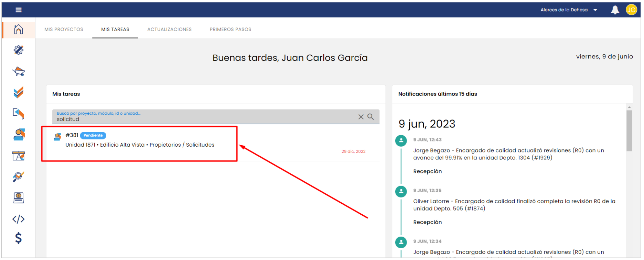The width and height of the screenshot is (644, 260).
Task: Open the person icon module in sidebar
Action: pos(19,134)
